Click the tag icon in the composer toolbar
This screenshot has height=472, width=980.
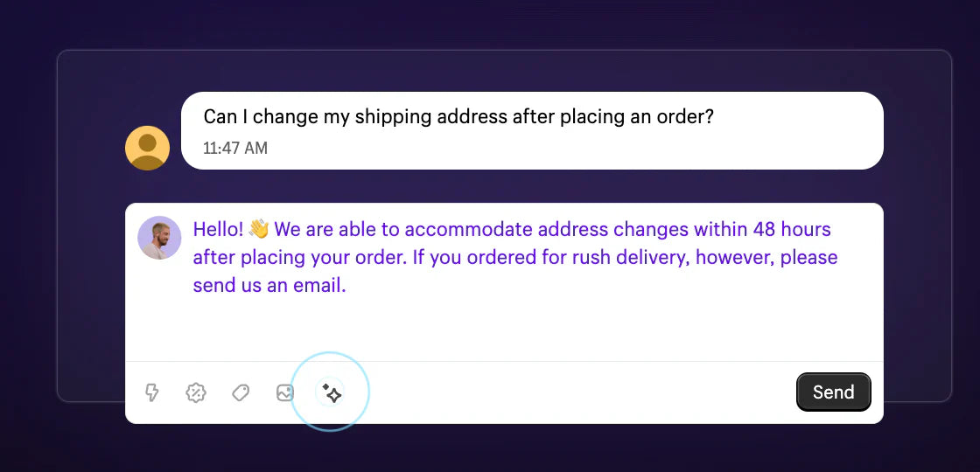point(241,392)
